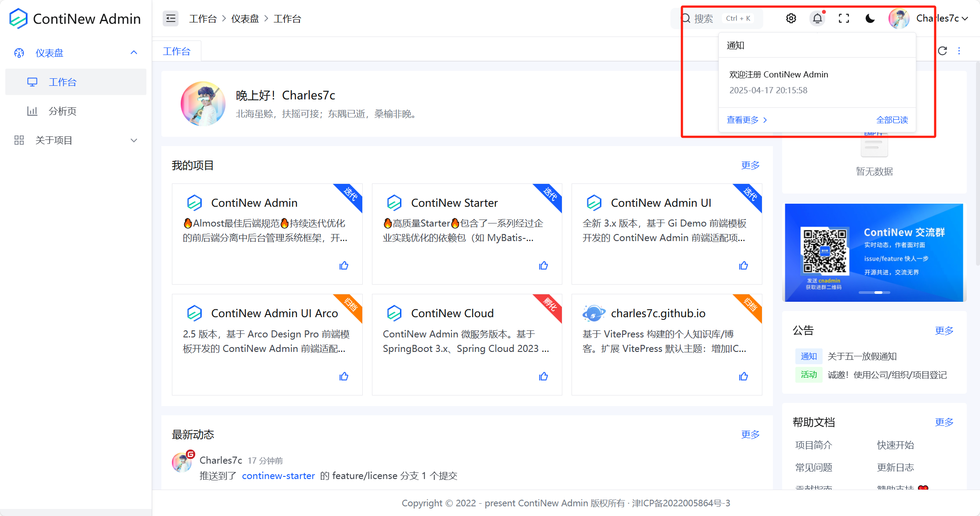Click the monitor icon beside 工作台

coord(32,82)
